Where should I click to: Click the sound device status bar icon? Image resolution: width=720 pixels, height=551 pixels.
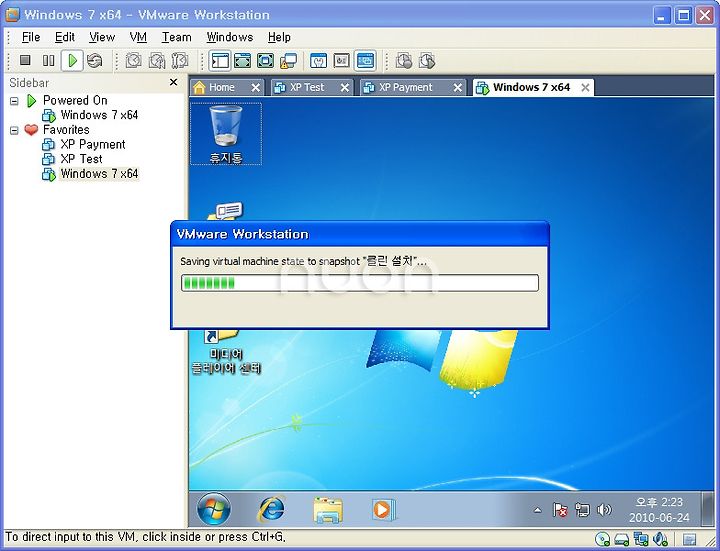click(x=660, y=538)
